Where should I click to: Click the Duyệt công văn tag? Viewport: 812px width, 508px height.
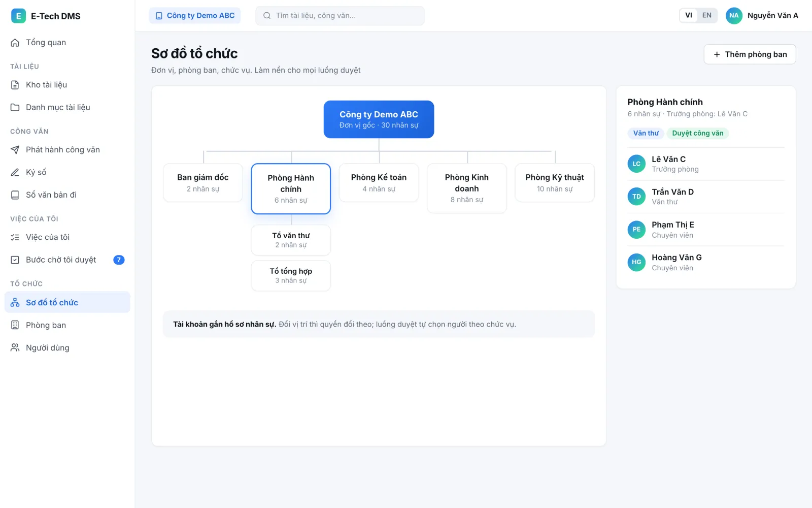click(698, 133)
